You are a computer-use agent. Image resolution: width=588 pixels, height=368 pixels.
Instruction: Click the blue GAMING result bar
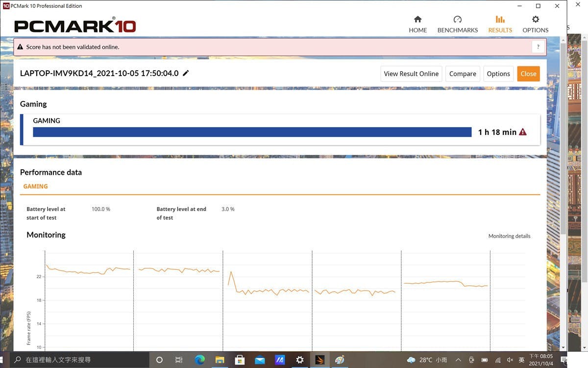pyautogui.click(x=252, y=132)
